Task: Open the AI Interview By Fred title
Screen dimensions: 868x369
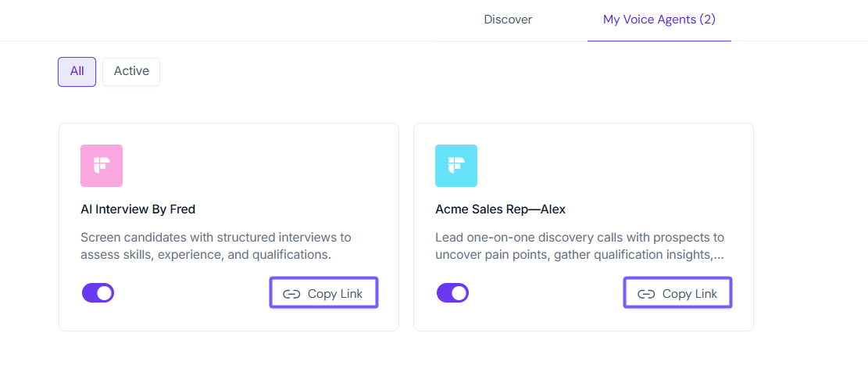Action: point(138,210)
